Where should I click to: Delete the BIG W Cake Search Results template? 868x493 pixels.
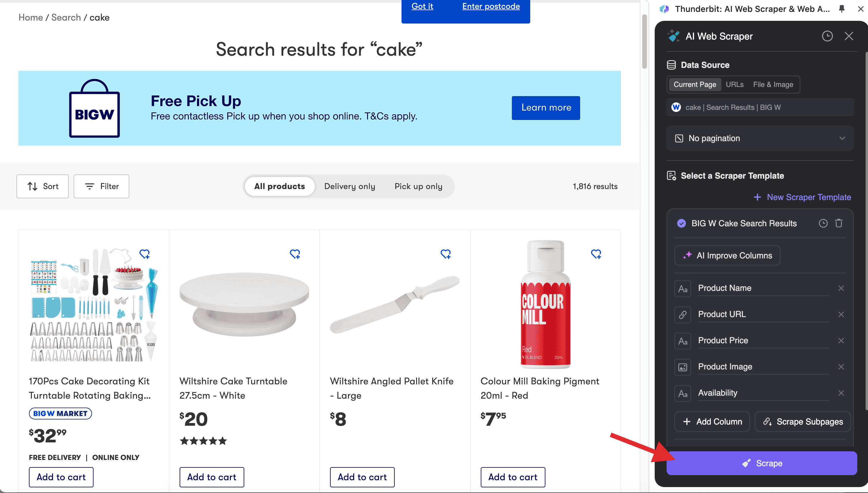click(x=839, y=223)
